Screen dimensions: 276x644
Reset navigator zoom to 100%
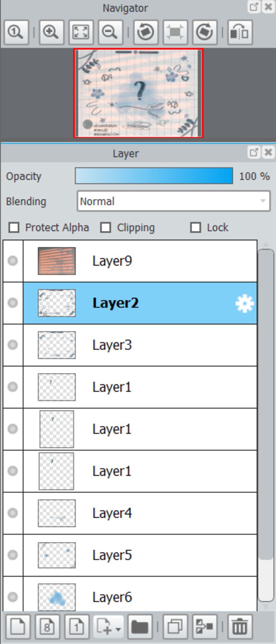coord(16,32)
